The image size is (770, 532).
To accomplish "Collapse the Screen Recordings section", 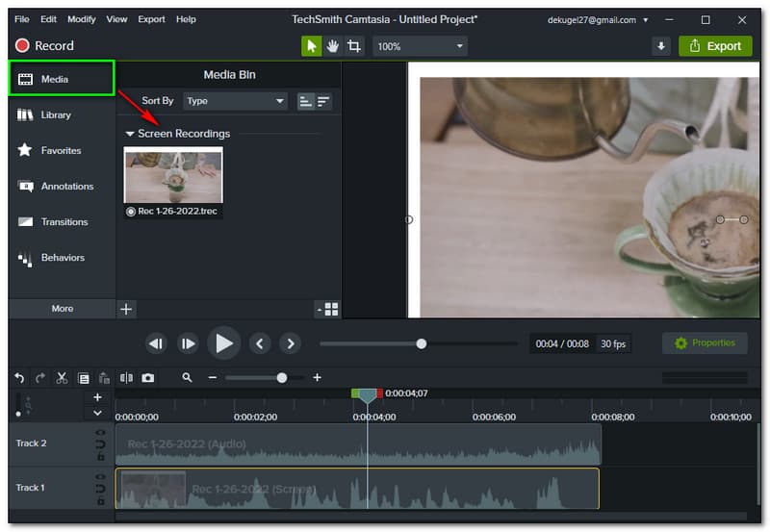I will [x=130, y=134].
